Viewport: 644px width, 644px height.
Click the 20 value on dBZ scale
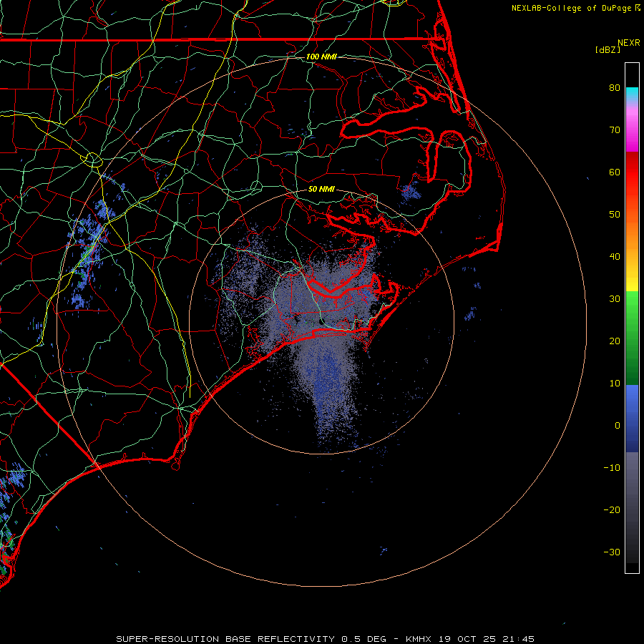615,341
